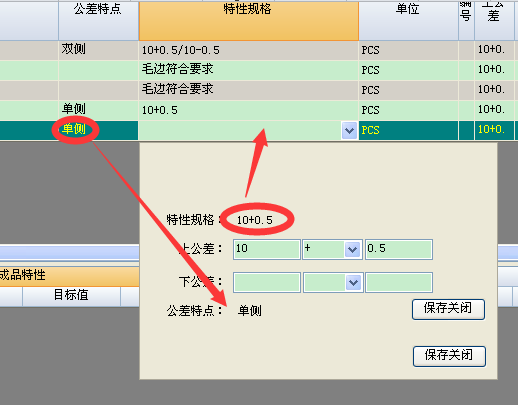This screenshot has height=405, width=518.
Task: Click the 特性规格 column header
Action: (x=249, y=21)
